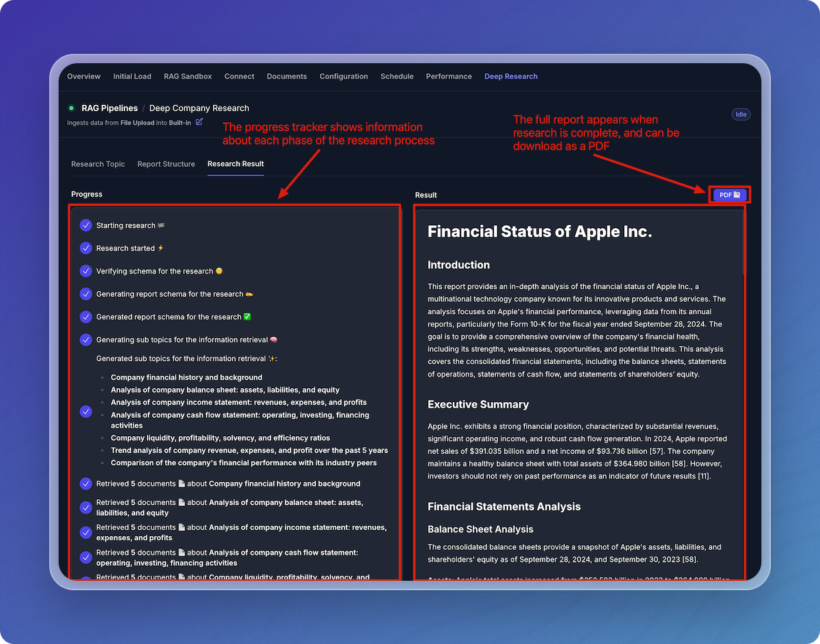Screen dimensions: 820x644
Task: Click the Result panel label
Action: (426, 195)
